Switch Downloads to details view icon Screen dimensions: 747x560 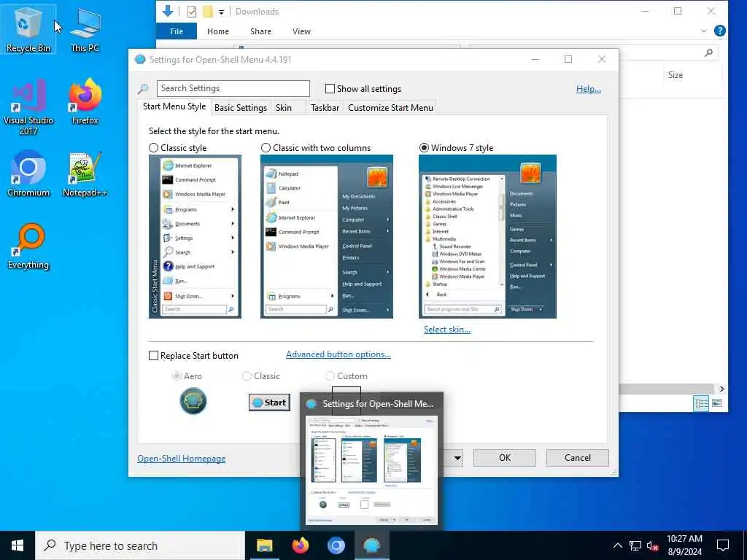701,403
